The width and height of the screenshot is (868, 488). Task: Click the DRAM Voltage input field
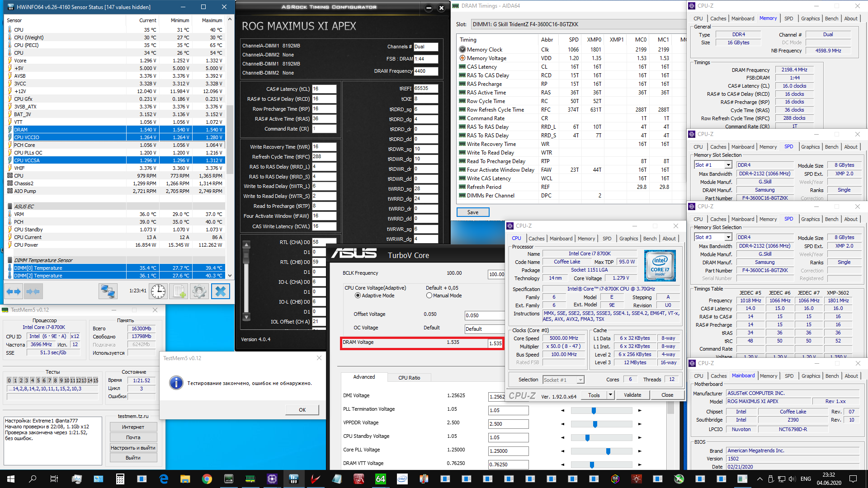495,343
